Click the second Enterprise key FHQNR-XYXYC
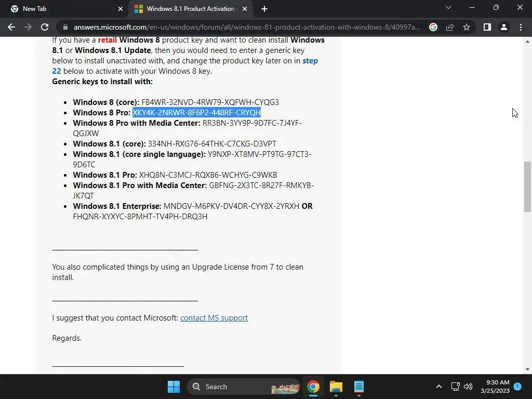532x399 pixels. click(140, 217)
